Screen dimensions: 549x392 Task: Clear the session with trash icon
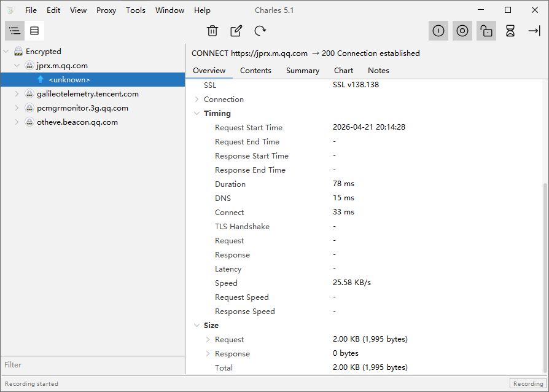coord(212,31)
